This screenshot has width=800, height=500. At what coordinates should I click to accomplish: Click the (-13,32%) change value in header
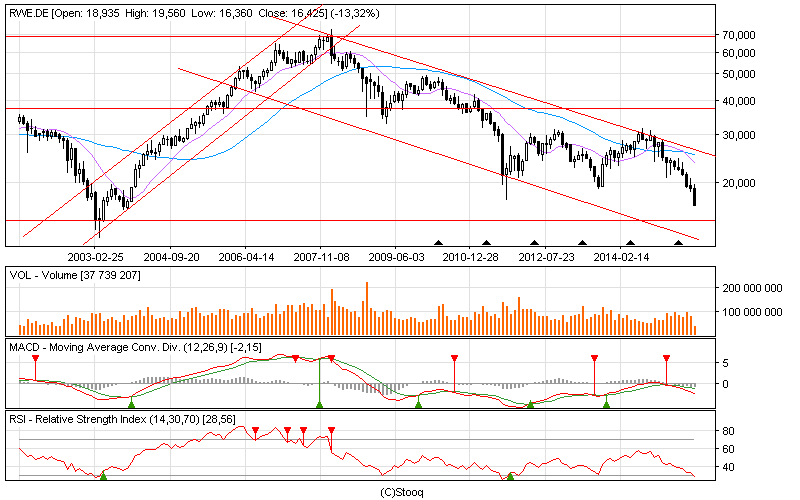(355, 13)
